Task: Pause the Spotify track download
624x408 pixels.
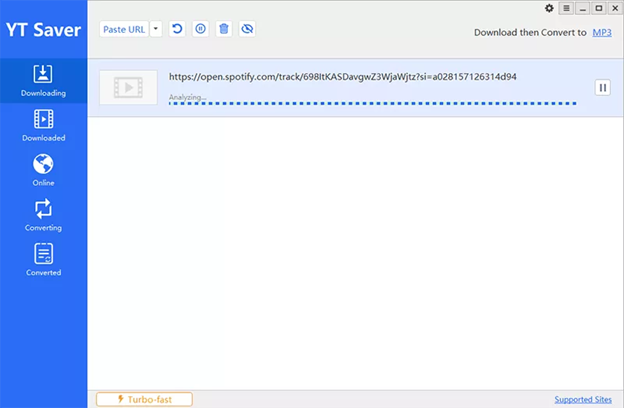Action: point(603,88)
